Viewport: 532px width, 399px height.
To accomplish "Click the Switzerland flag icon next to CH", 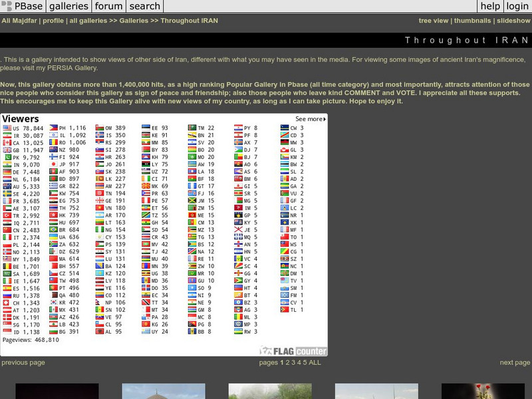I will 7,303.
